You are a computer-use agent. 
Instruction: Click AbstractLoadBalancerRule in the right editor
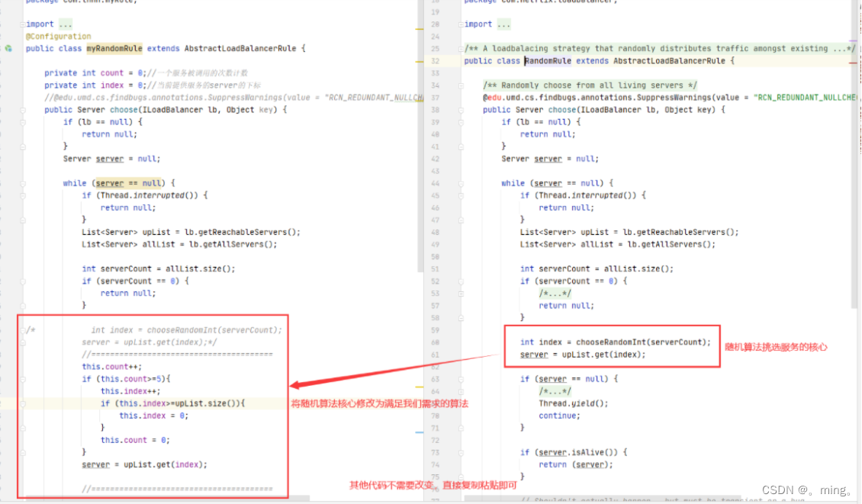click(669, 61)
